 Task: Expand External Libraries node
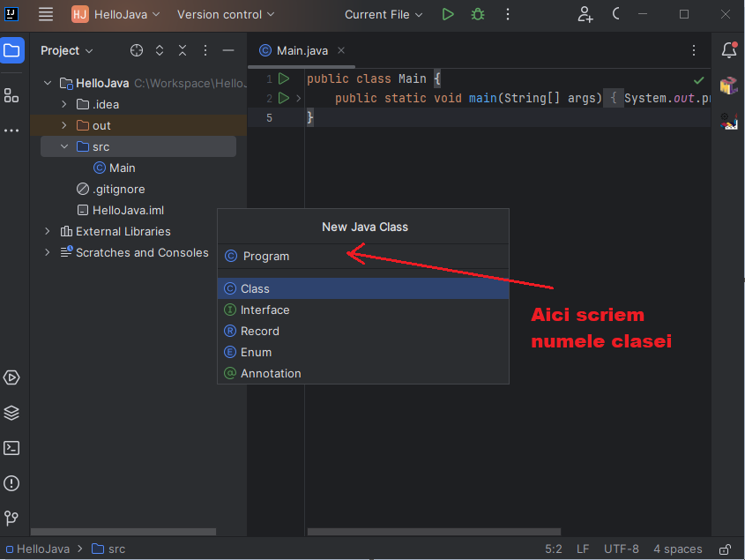47,231
